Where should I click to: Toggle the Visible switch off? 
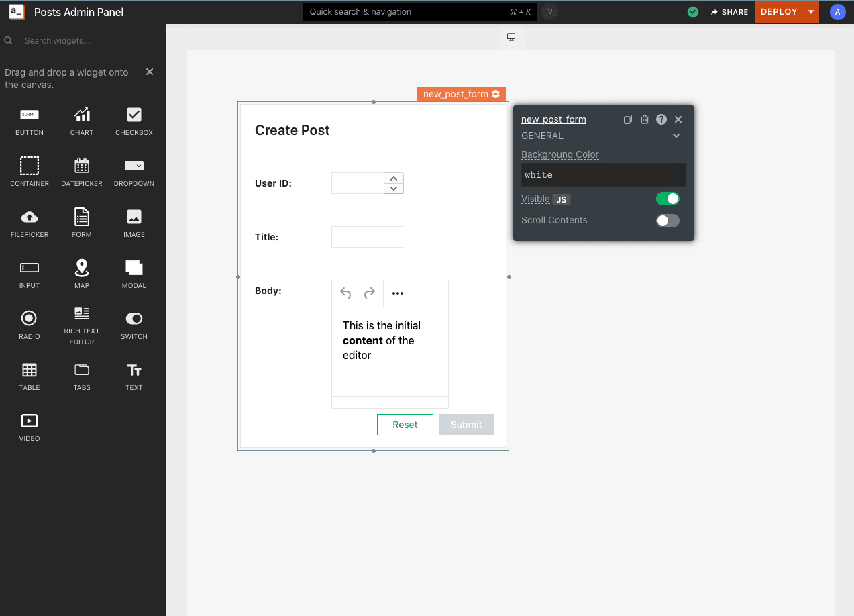pos(668,199)
